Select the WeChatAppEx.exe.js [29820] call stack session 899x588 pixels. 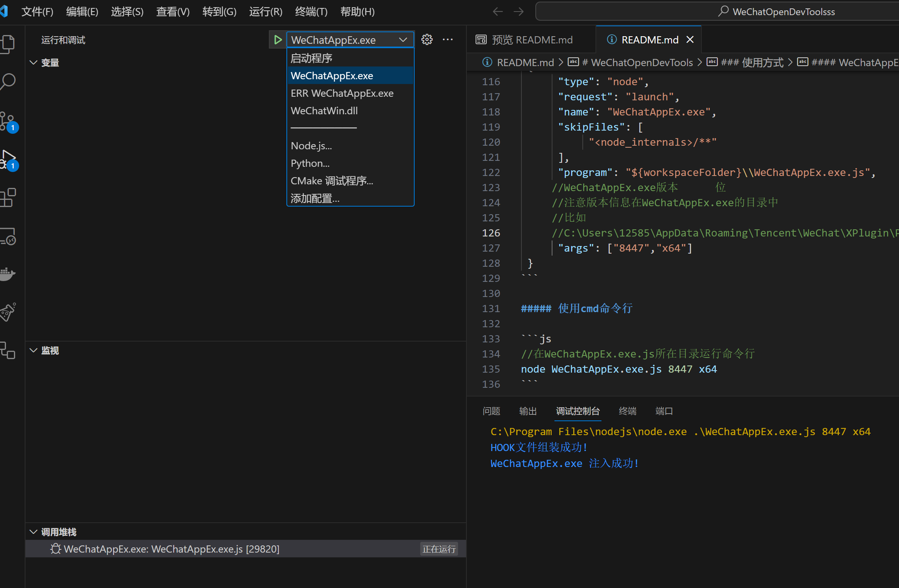(246, 549)
